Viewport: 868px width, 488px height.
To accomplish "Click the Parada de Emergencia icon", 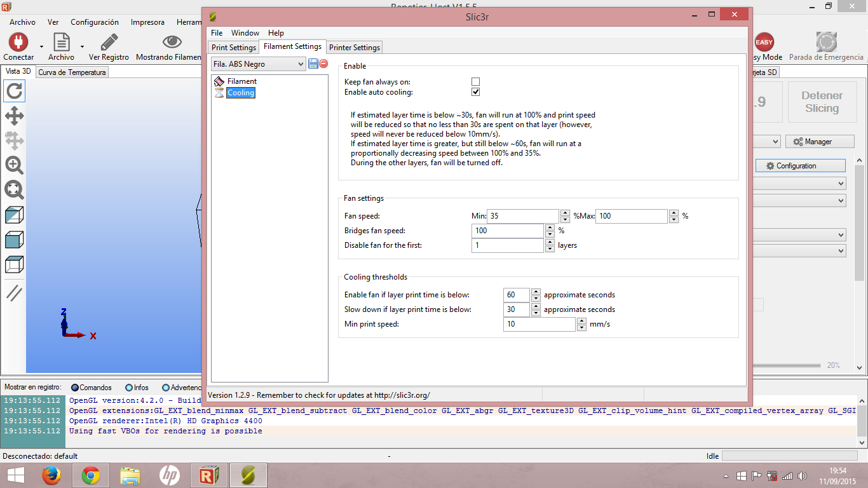I will tap(826, 42).
